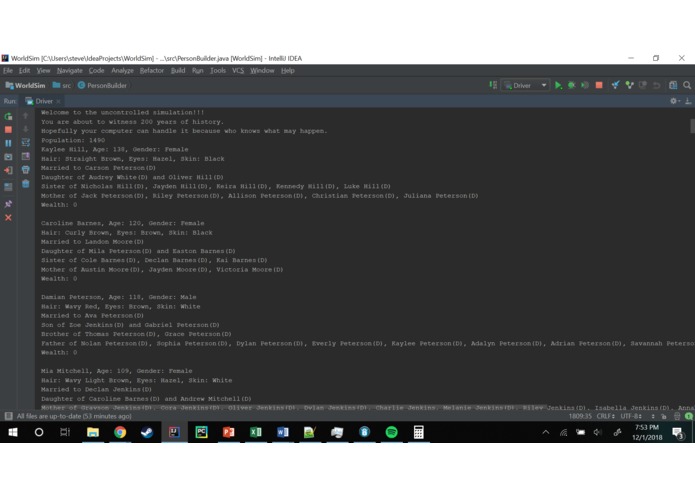Show hidden system tray icons chevron
The image size is (695, 494).
pyautogui.click(x=546, y=432)
